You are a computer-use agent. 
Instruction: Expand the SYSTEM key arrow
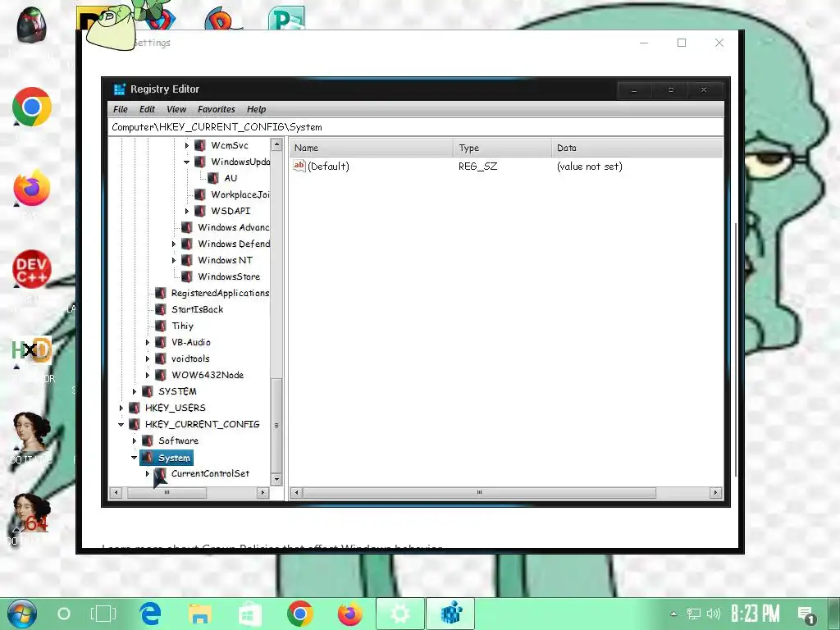tap(135, 391)
